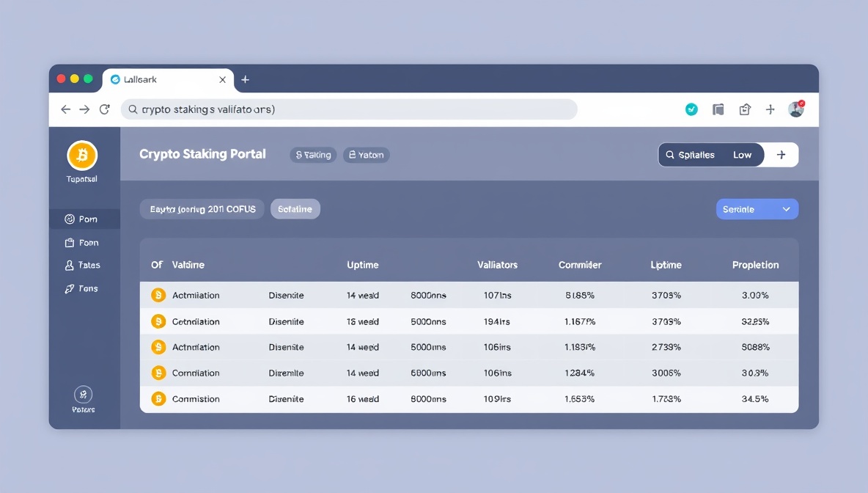Click coin icon in Comdiation row
This screenshot has height=493, width=868.
point(158,373)
